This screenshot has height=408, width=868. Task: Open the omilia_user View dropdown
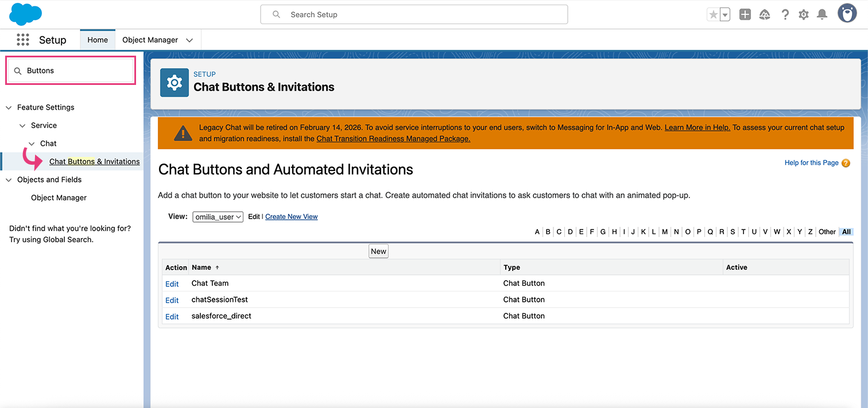[x=218, y=217]
